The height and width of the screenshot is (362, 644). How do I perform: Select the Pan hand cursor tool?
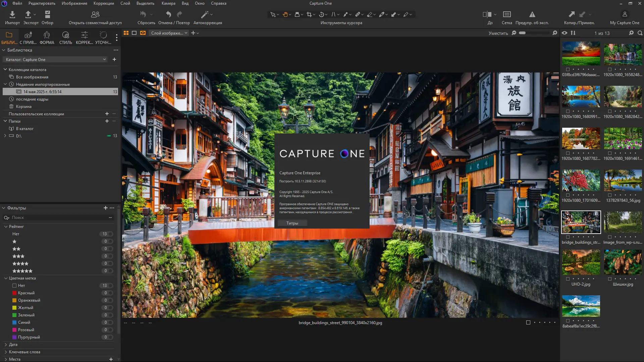pyautogui.click(x=285, y=14)
